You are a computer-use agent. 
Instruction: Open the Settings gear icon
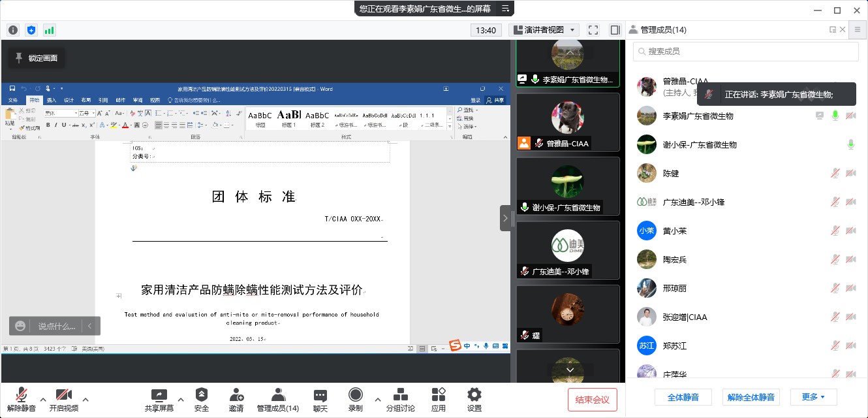tap(474, 394)
